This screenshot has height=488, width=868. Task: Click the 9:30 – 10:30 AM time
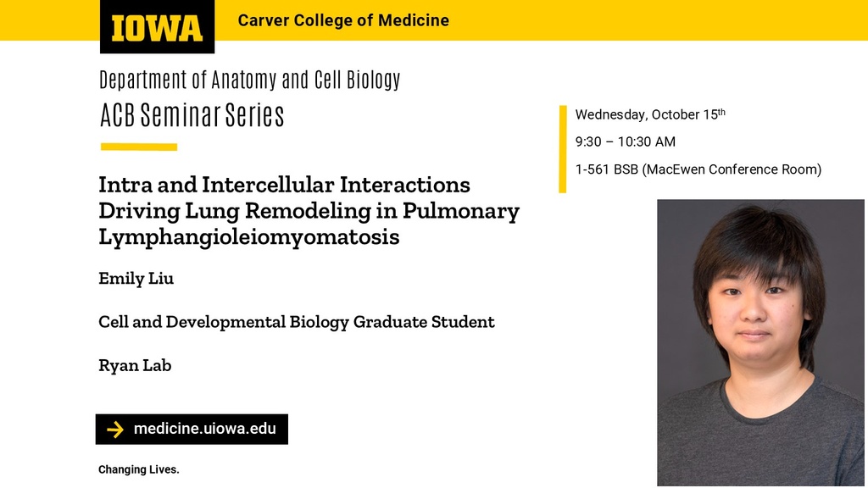pyautogui.click(x=625, y=141)
